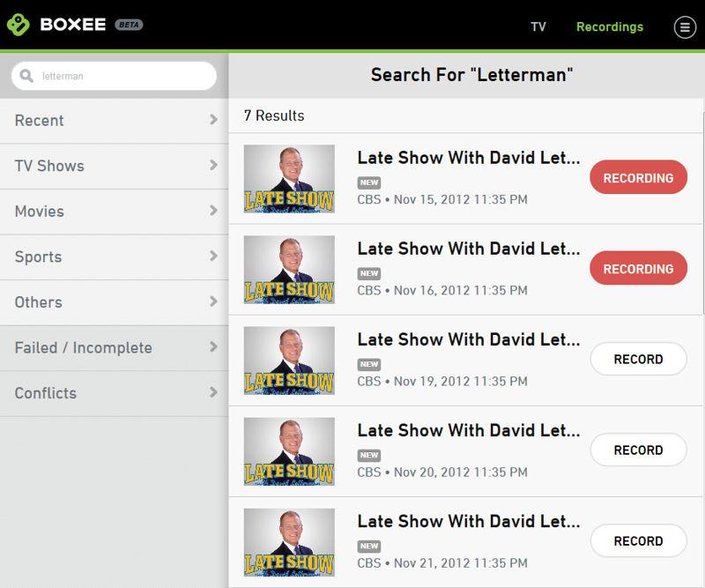Open the Others category

pyautogui.click(x=115, y=302)
